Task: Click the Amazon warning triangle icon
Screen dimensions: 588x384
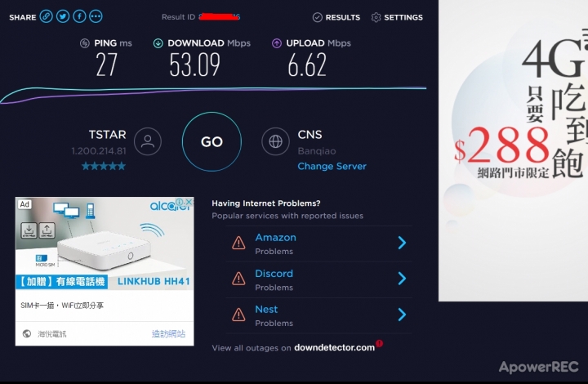Action: coord(238,243)
